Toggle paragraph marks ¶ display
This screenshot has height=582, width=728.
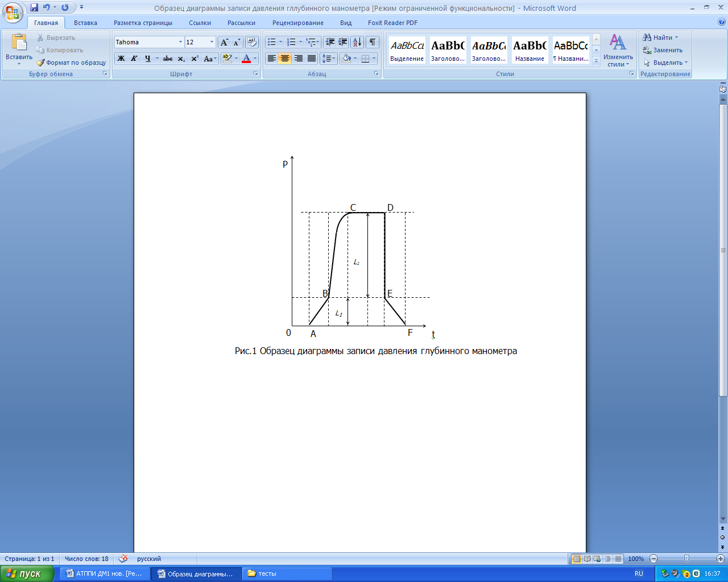click(373, 42)
